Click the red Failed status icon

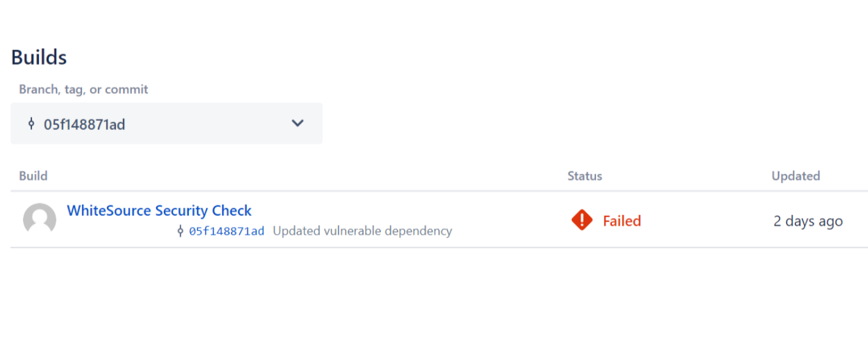pyautogui.click(x=582, y=221)
